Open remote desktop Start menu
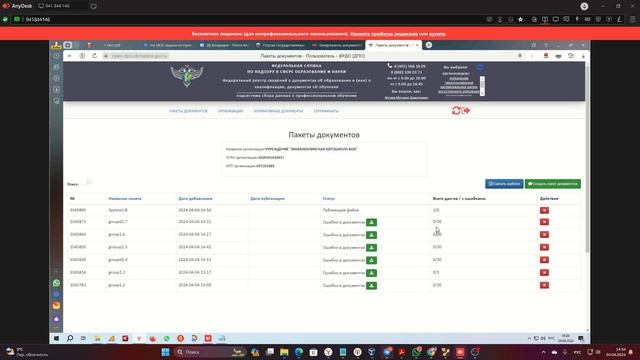This screenshot has width=640, height=360. [x=56, y=338]
